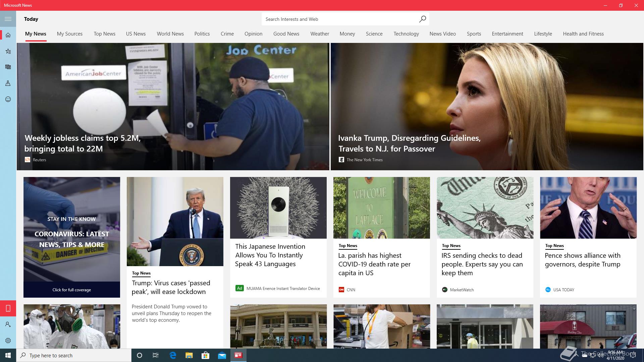
Task: Click the MarketWatch source logo
Action: [445, 290]
